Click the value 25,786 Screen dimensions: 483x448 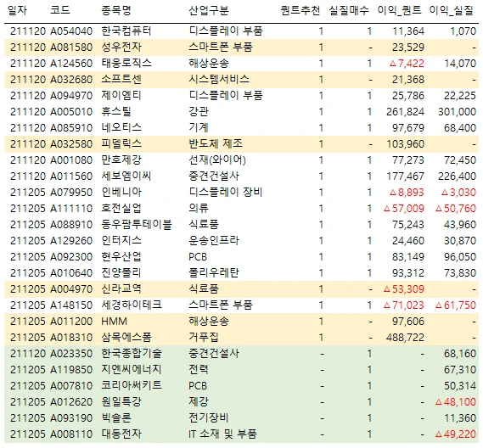pyautogui.click(x=408, y=95)
